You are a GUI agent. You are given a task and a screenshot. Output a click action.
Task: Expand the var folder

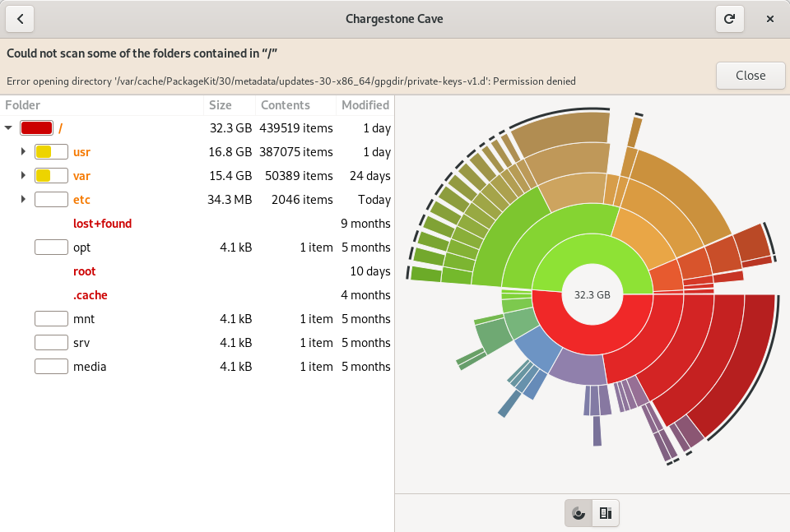(23, 175)
